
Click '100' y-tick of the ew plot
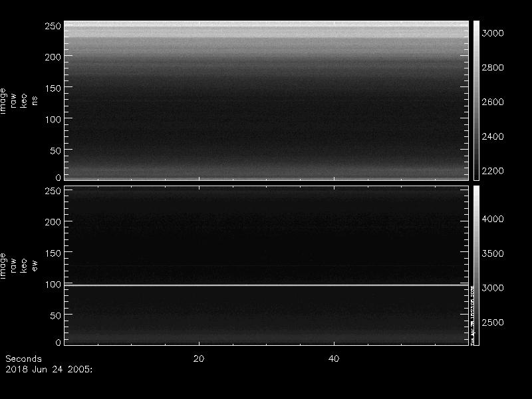point(53,285)
